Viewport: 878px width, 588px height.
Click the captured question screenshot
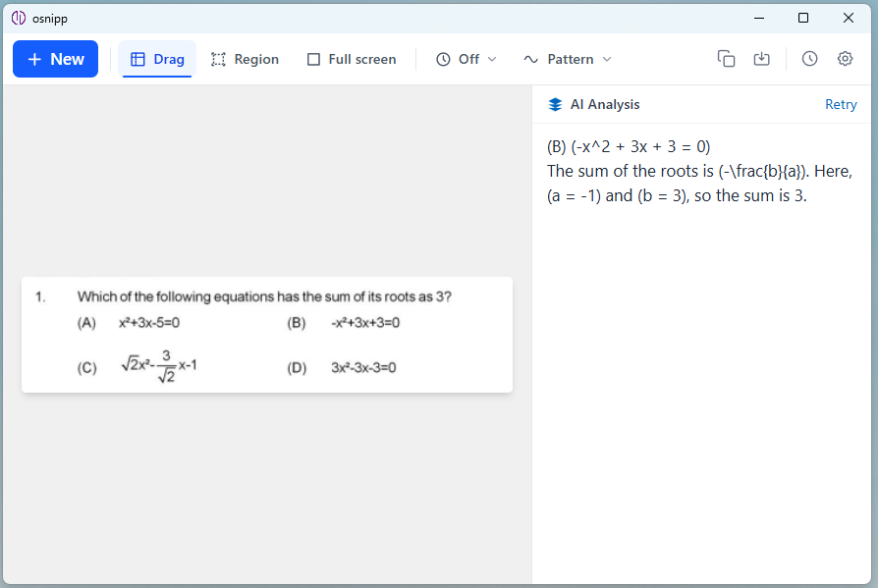click(x=266, y=334)
